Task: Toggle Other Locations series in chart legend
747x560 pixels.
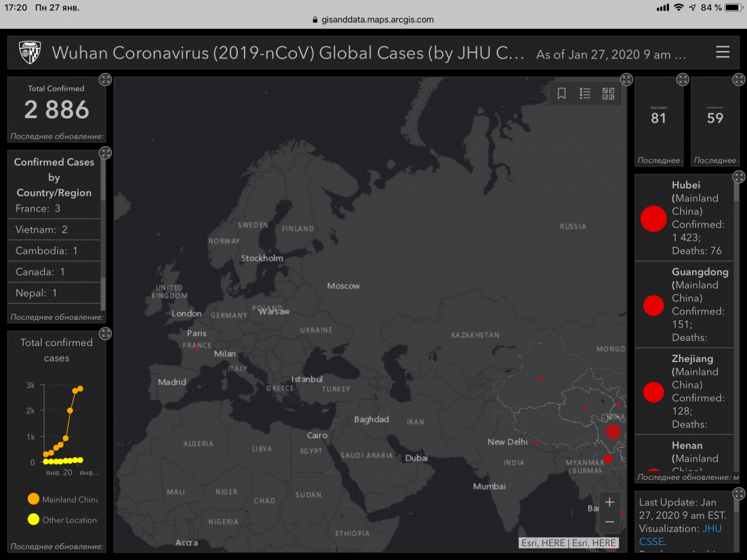Action: (62, 520)
